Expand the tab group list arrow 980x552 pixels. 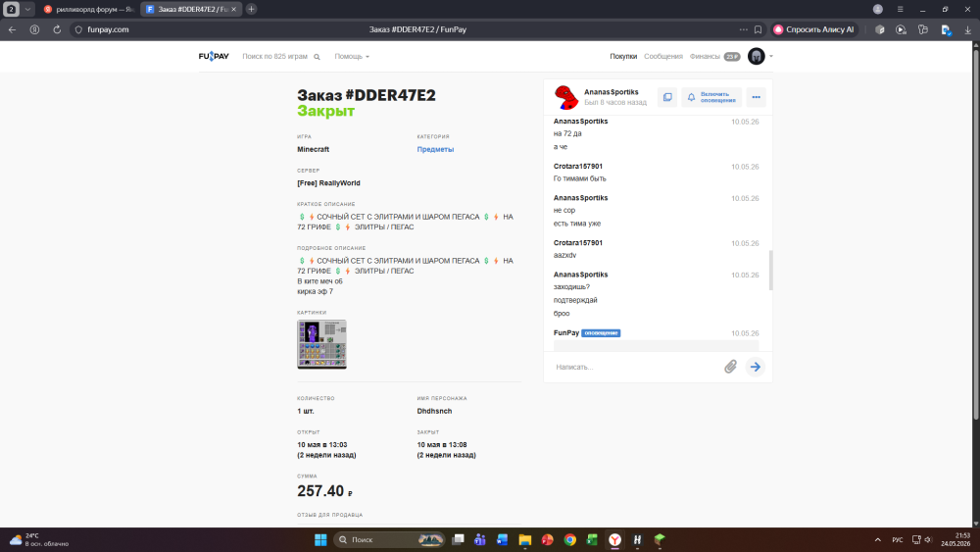click(27, 10)
